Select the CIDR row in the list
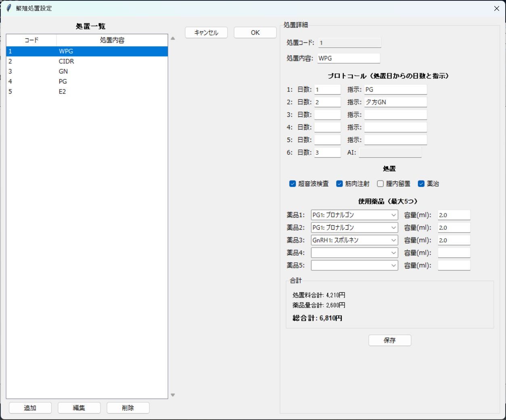Screen dimensions: 506x420 pos(87,61)
